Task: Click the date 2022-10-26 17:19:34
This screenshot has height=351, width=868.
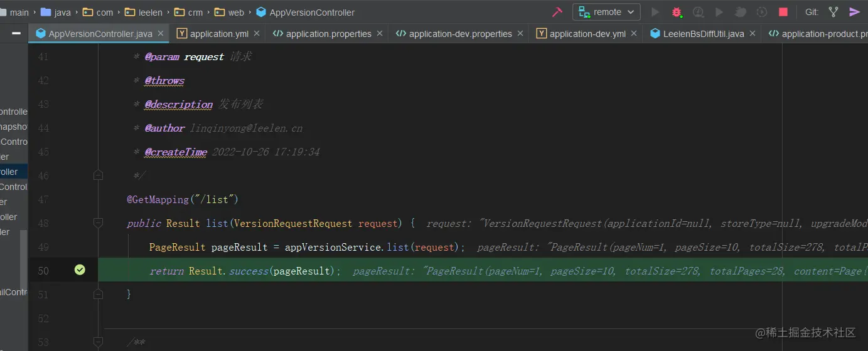Action: (265, 152)
